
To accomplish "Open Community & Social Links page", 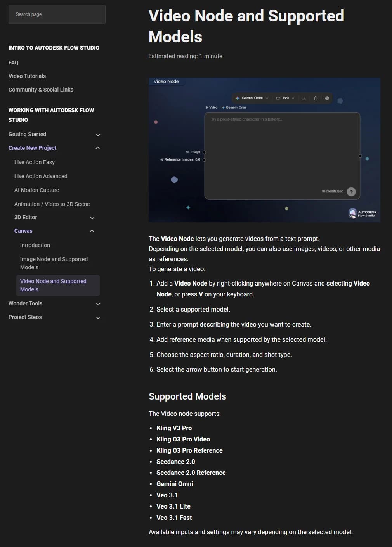I will coord(41,90).
